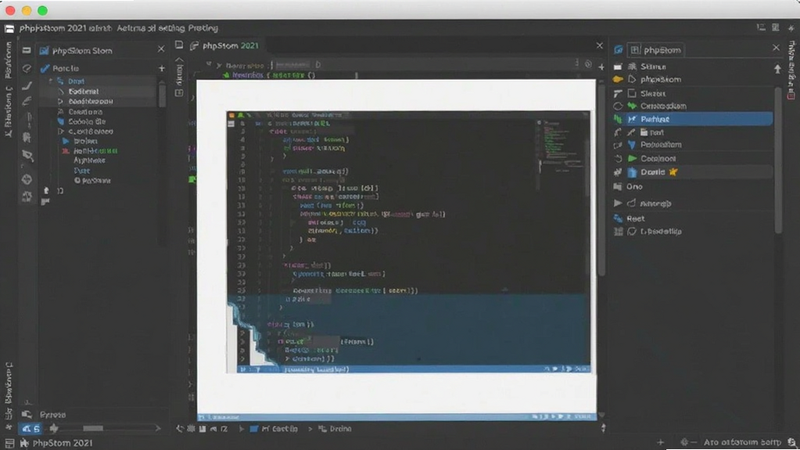Screen dimensions: 800x450
Task: Select the tag-shaped tool in left tool strip
Action: 28,156
